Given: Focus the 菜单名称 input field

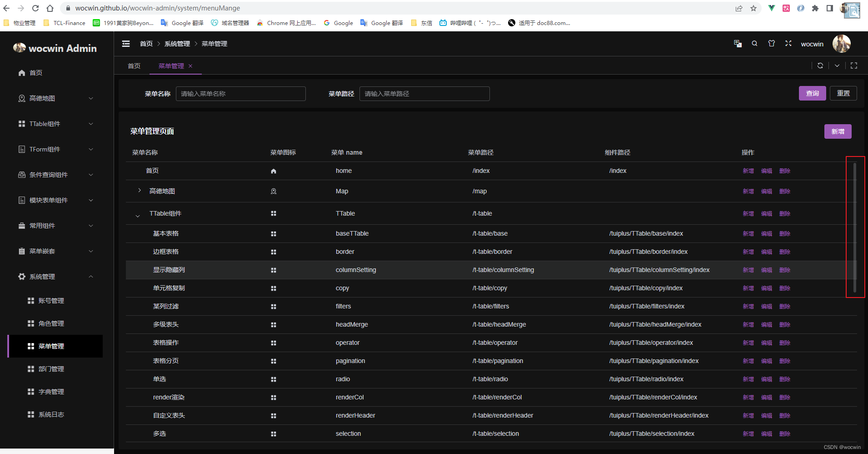Looking at the screenshot, I should [x=240, y=94].
